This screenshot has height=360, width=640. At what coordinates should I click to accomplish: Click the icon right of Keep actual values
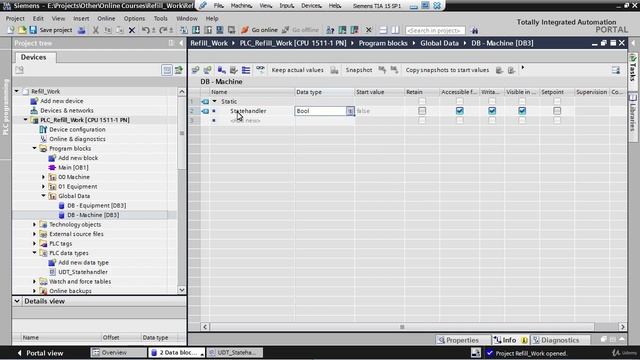tap(334, 70)
